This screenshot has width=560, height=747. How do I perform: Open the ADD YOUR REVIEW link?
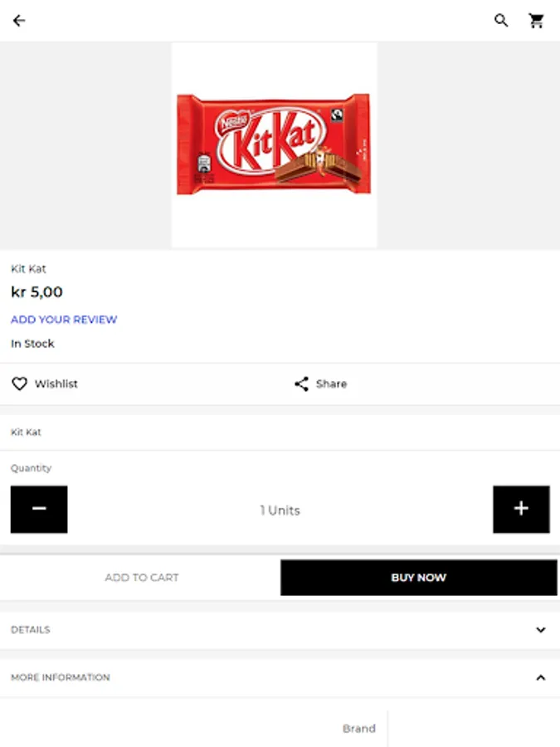64,320
